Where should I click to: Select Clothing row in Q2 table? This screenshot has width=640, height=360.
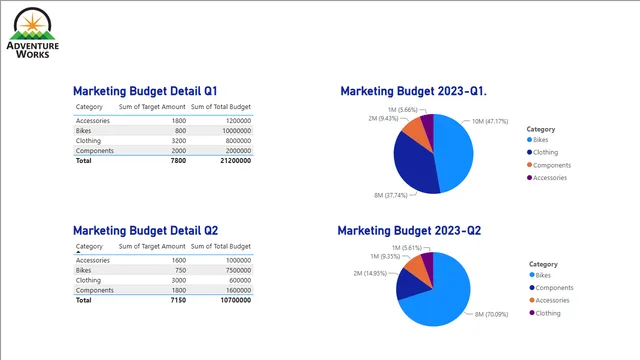click(x=163, y=280)
